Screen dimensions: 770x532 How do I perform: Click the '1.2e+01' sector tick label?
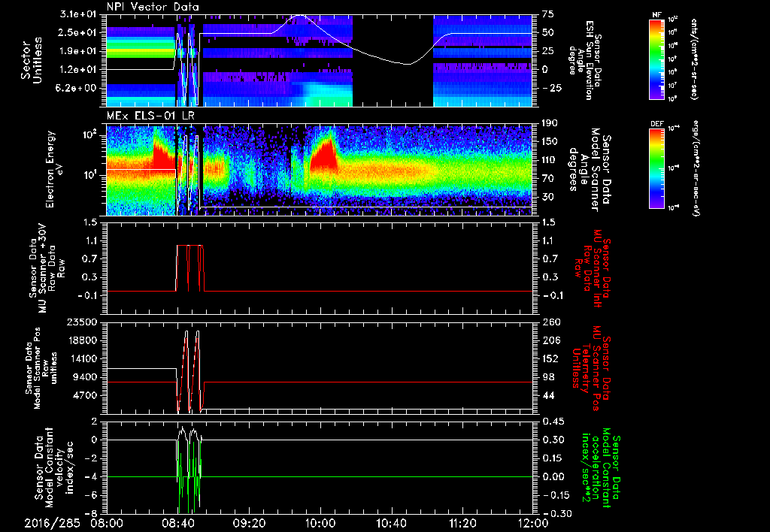click(78, 70)
